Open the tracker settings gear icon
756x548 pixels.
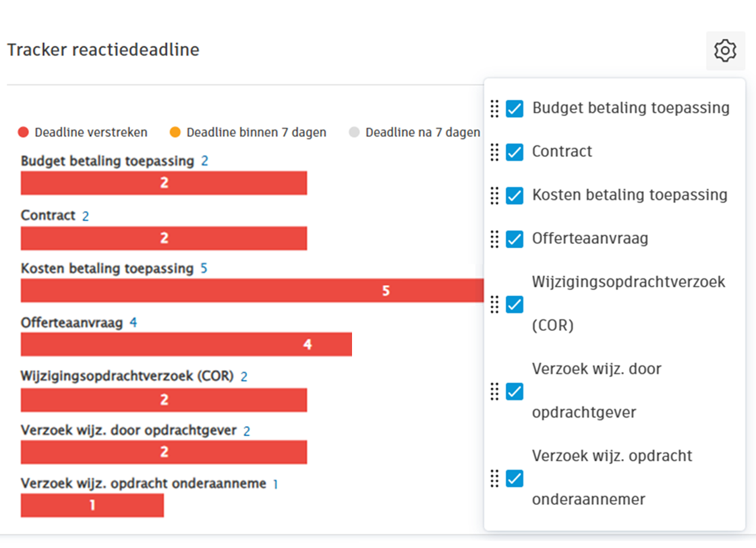click(x=725, y=51)
